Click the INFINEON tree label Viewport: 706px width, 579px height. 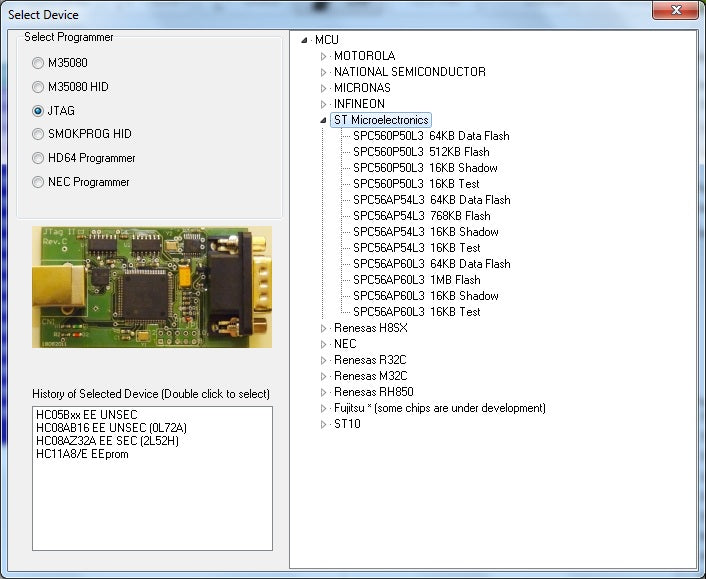(359, 104)
